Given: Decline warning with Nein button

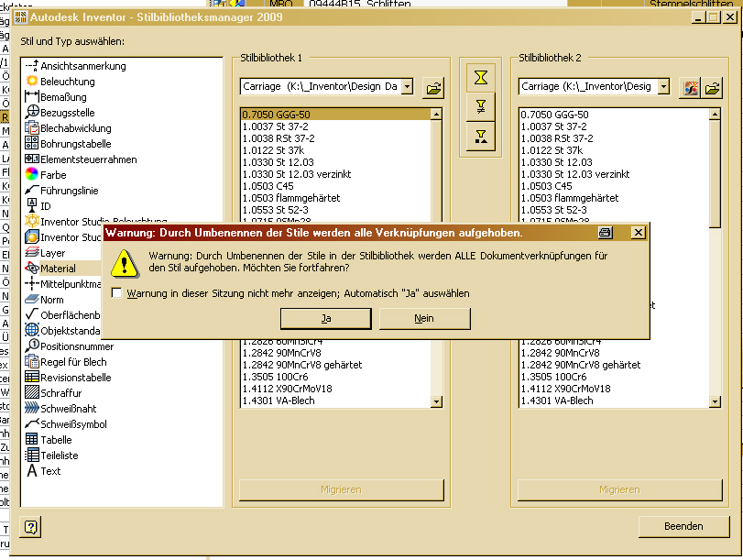Looking at the screenshot, I should [x=424, y=318].
